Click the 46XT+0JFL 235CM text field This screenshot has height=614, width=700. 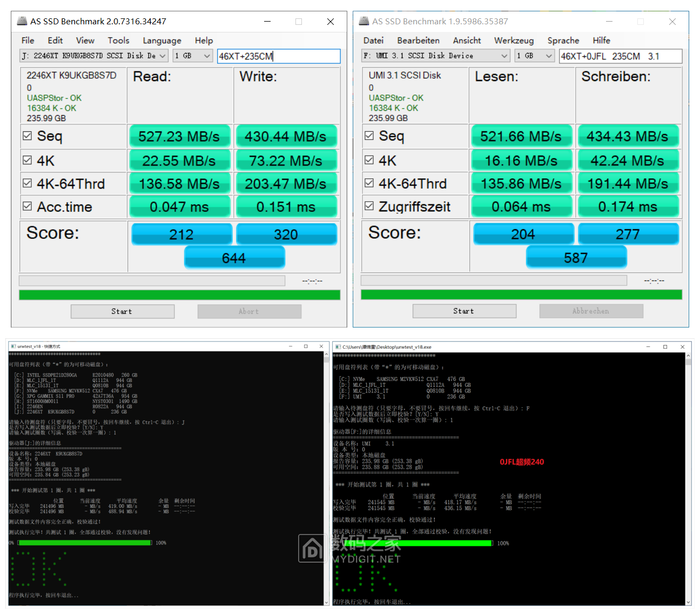(621, 56)
